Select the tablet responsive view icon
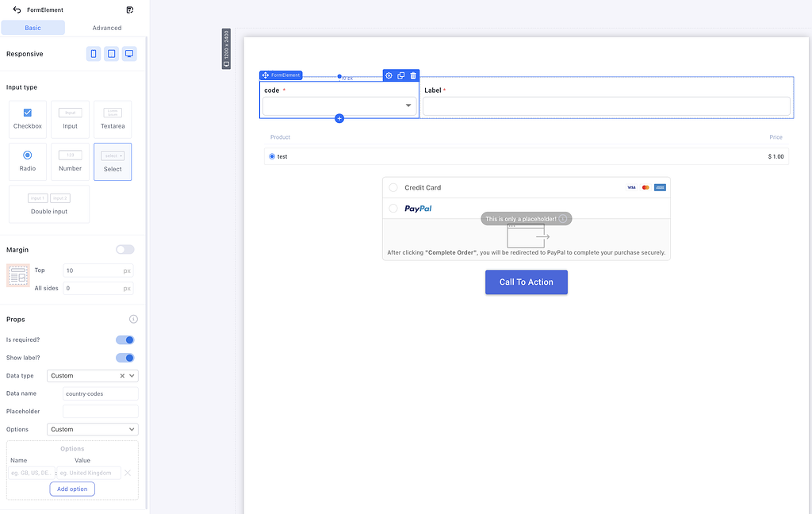The image size is (812, 514). [111, 54]
